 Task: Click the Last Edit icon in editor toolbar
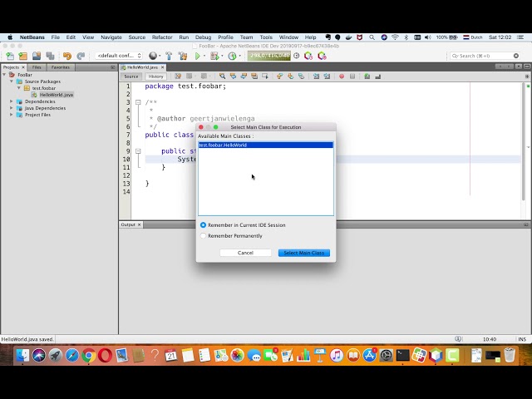pyautogui.click(x=178, y=76)
